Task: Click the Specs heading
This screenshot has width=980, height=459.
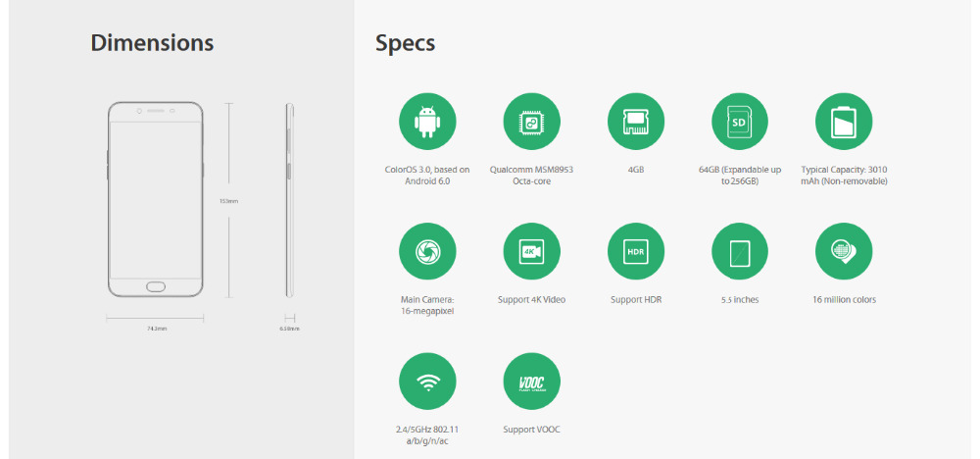Action: tap(406, 43)
